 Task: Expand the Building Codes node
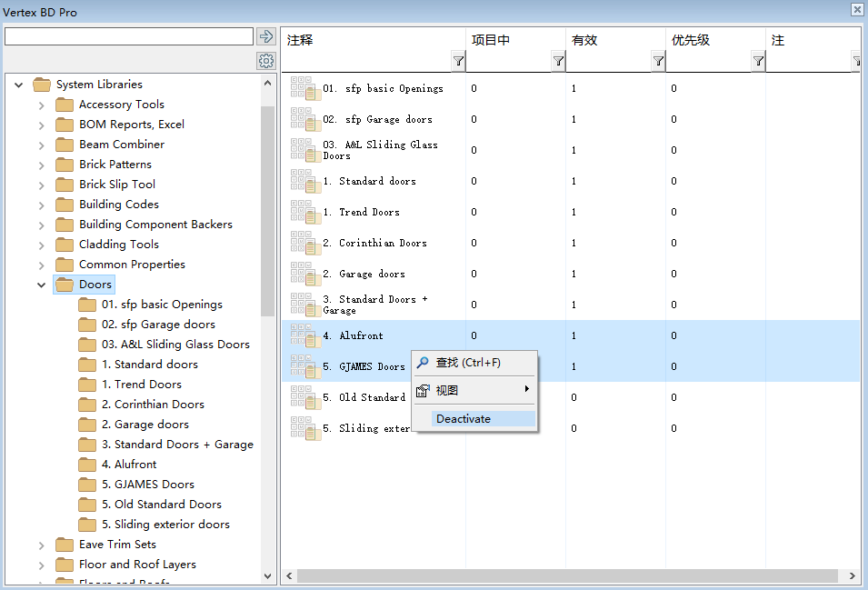42,205
